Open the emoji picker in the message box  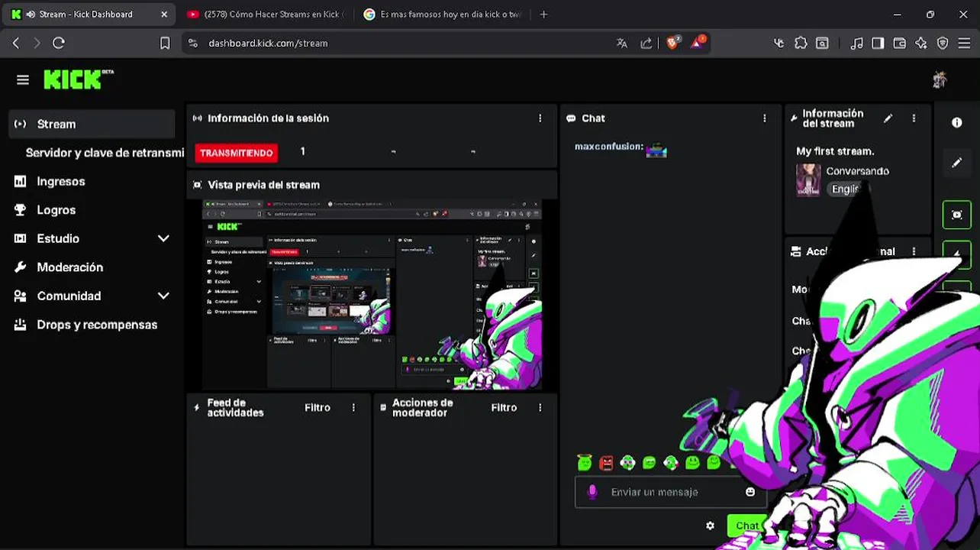coord(750,492)
